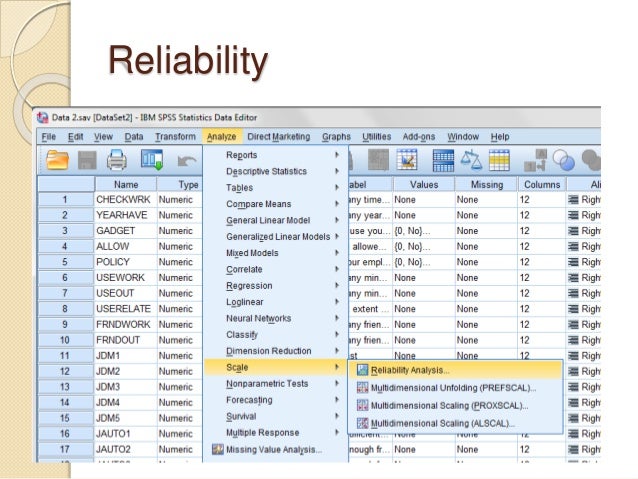Click the align icon in row 5

click(x=573, y=262)
